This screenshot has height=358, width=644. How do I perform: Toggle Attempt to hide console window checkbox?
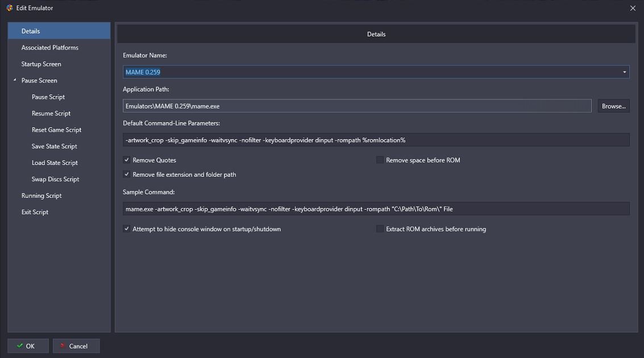(127, 229)
